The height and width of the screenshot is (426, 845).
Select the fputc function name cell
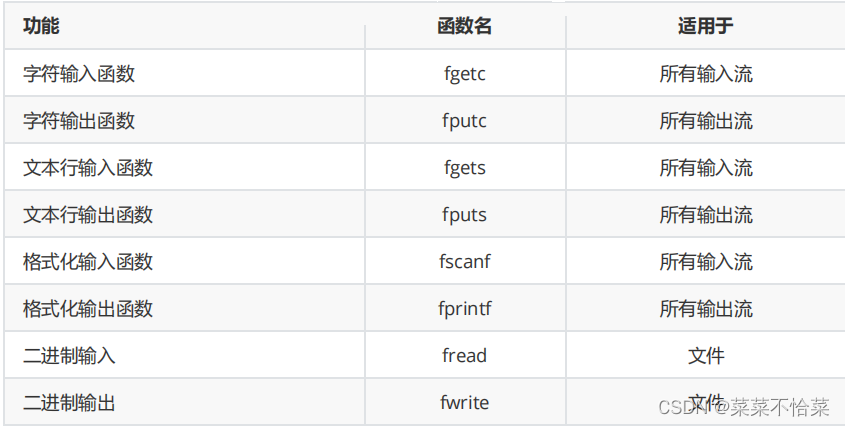[x=465, y=121]
